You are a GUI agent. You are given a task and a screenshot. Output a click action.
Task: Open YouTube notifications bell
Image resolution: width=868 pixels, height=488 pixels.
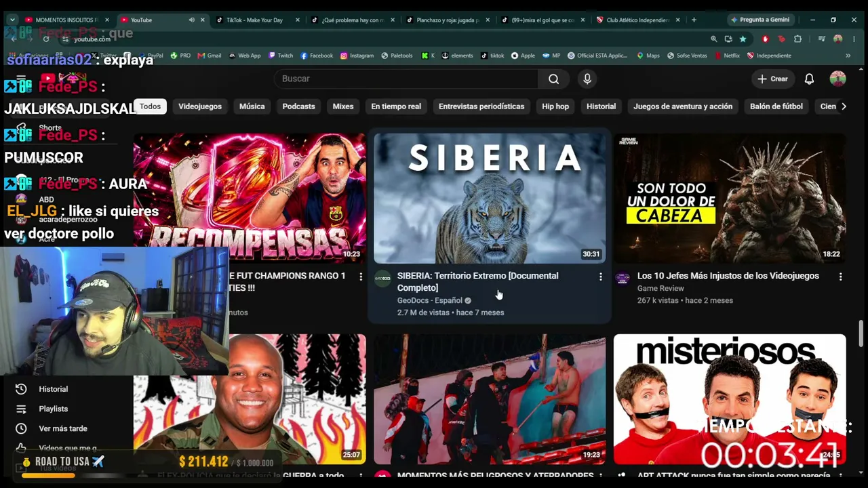pos(809,79)
